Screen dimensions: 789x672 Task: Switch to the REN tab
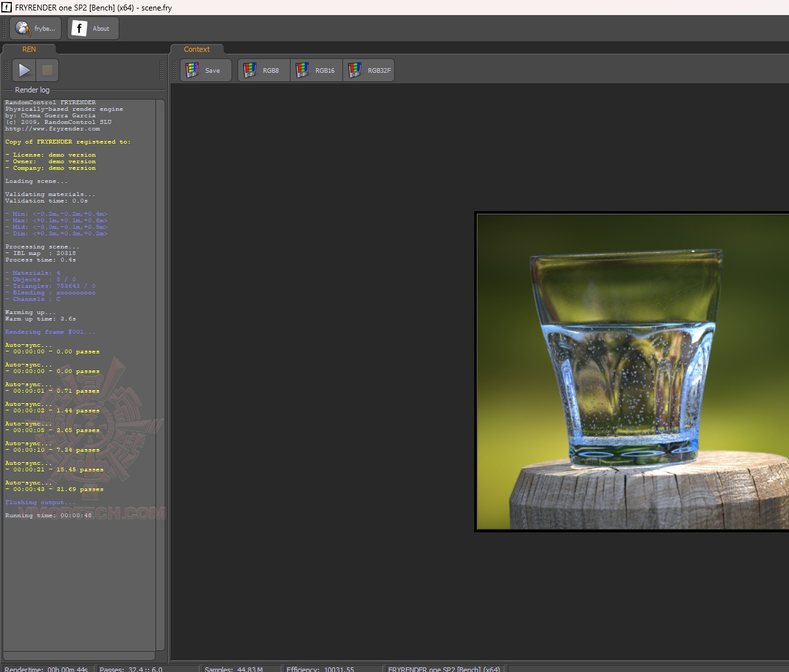(29, 49)
